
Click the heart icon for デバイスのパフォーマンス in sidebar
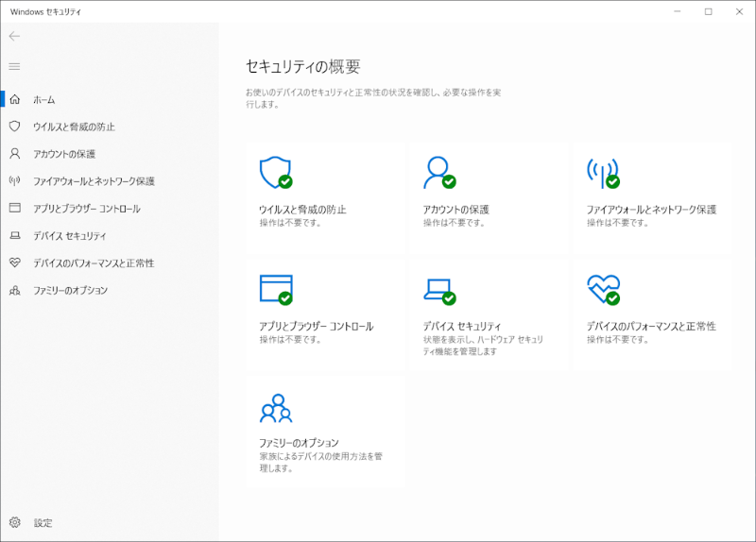pos(14,263)
